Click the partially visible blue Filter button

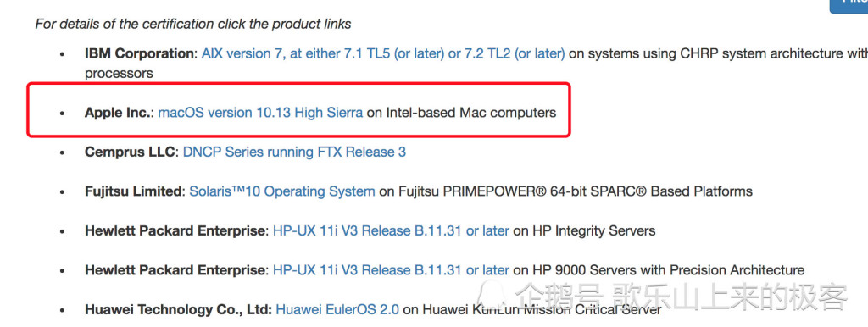[x=849, y=5]
